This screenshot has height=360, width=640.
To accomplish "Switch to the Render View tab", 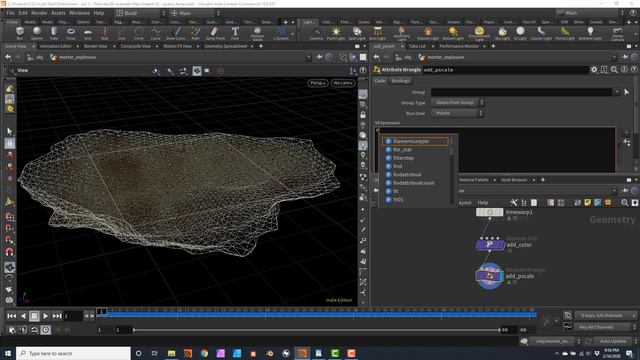I will tap(96, 46).
